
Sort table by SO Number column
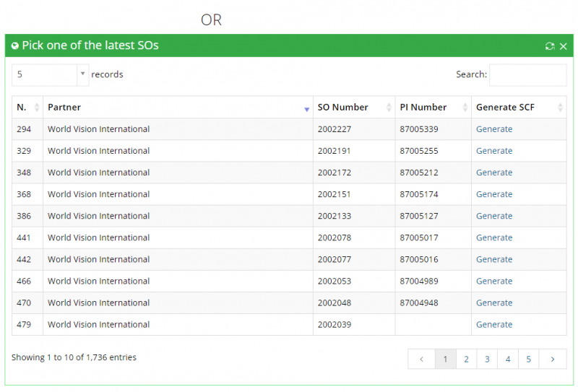tap(389, 108)
